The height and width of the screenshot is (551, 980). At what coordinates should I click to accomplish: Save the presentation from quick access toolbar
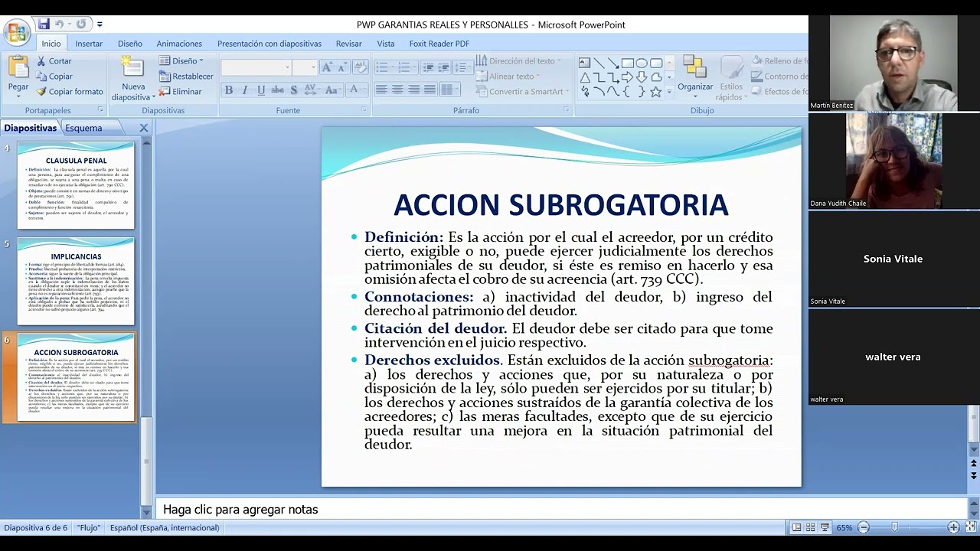[x=44, y=24]
